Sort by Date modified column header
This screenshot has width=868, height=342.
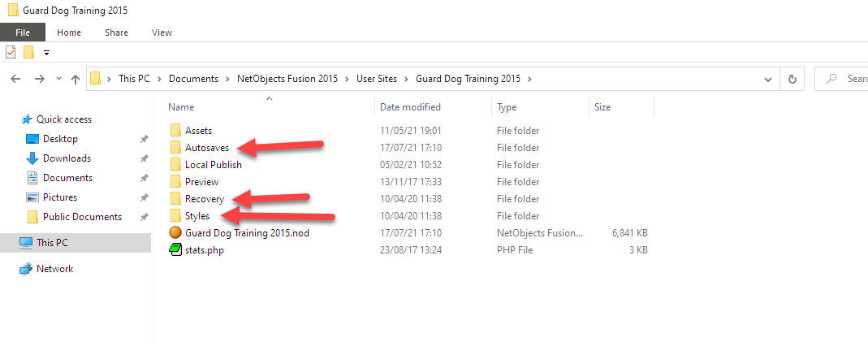410,106
